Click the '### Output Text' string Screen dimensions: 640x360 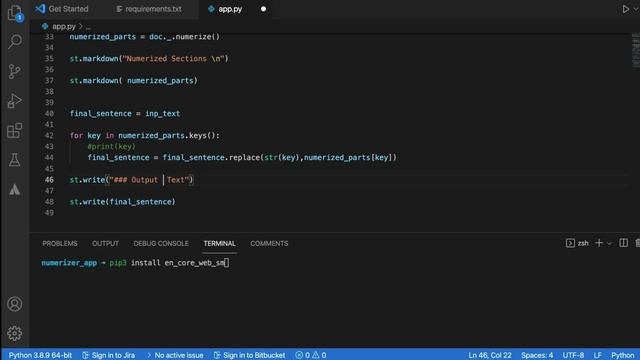[149, 180]
